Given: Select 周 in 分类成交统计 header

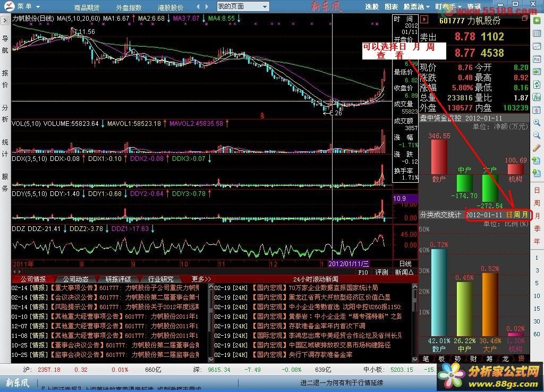Looking at the screenshot, I should 517,215.
